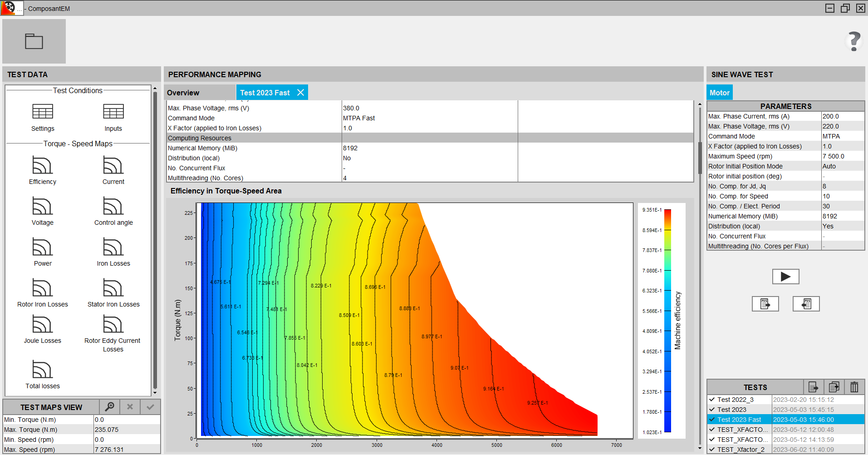Open the help question mark icon
The height and width of the screenshot is (455, 868).
tap(854, 41)
